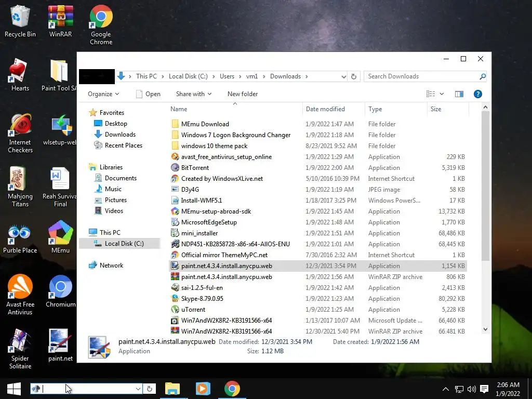Select the Reah Survival Final document icon
Viewport: 532px width, 399px height.
click(60, 187)
